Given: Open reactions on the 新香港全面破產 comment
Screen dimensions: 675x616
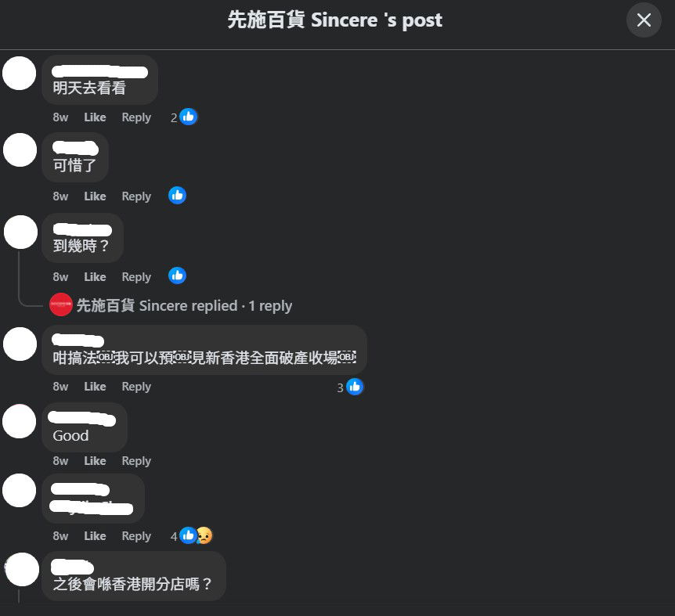Looking at the screenshot, I should [x=350, y=387].
